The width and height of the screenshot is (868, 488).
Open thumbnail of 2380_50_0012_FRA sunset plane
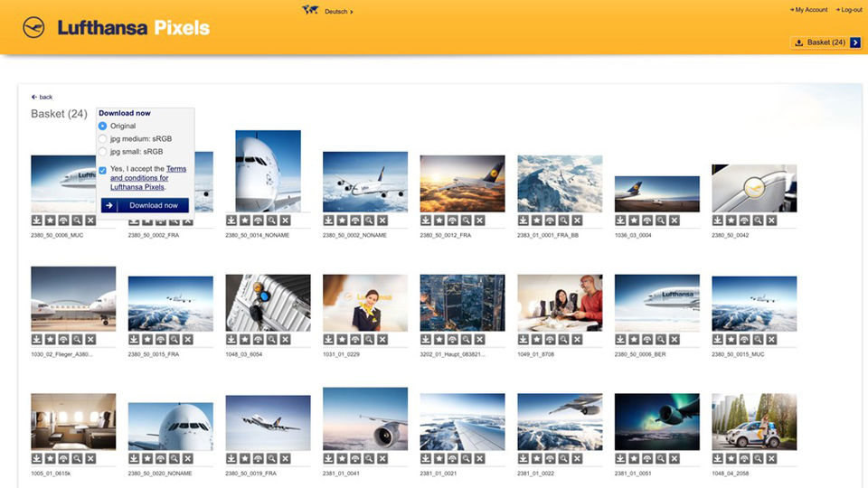coord(462,183)
